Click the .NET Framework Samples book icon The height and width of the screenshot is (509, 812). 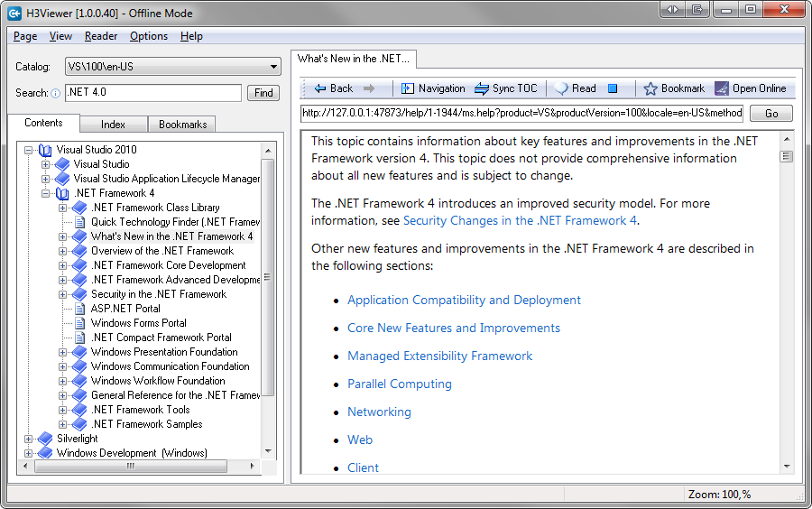tap(79, 424)
